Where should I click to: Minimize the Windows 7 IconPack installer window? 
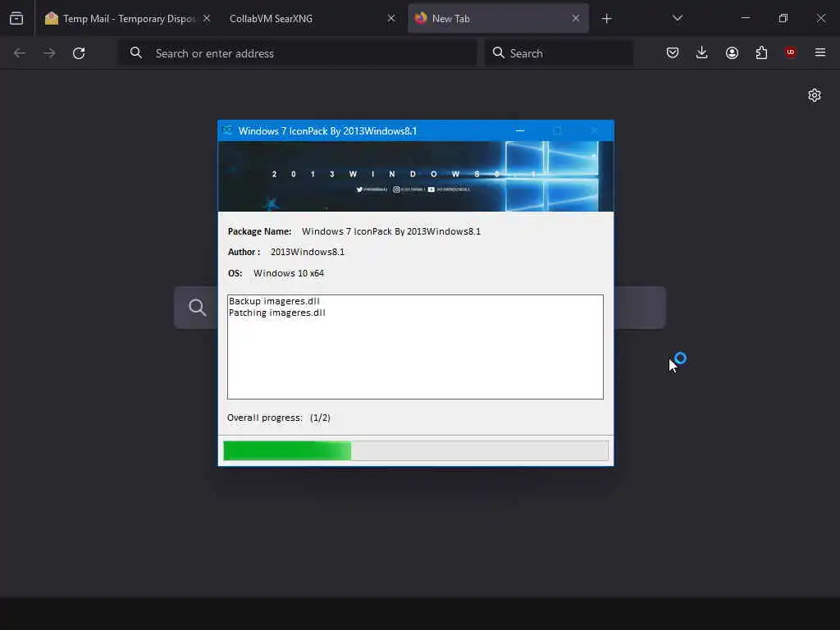pos(519,130)
